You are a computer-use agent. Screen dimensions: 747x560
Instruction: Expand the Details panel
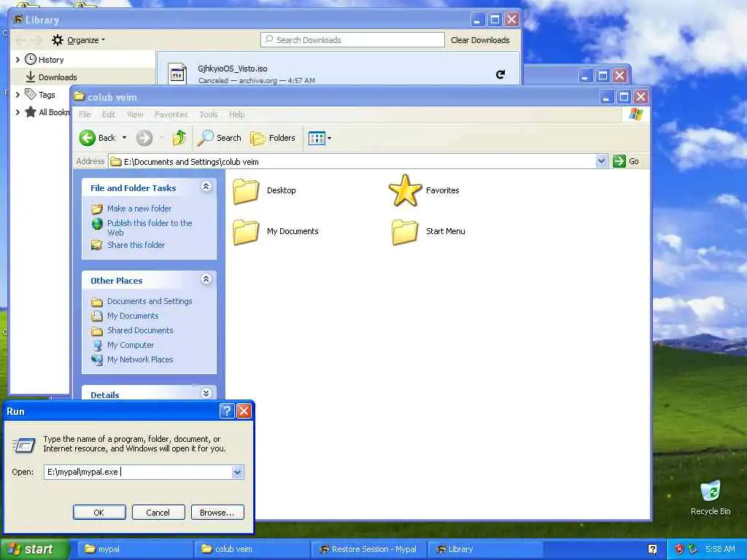(x=206, y=393)
